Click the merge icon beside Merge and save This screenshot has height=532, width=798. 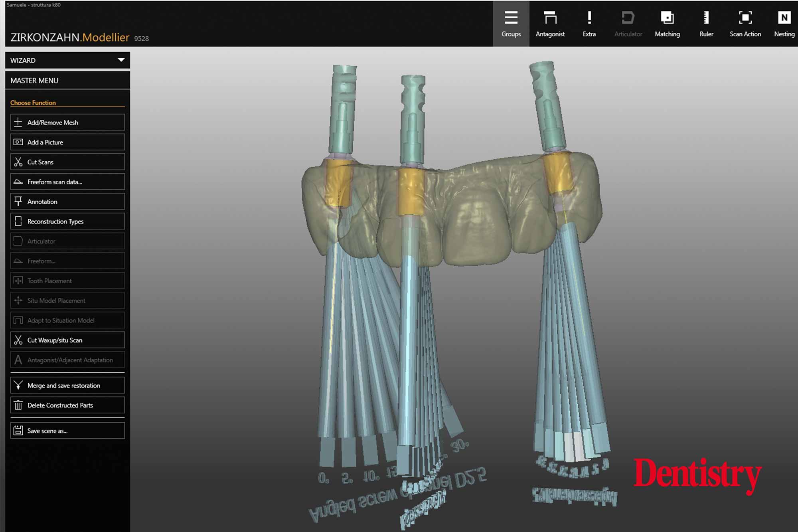pyautogui.click(x=18, y=386)
